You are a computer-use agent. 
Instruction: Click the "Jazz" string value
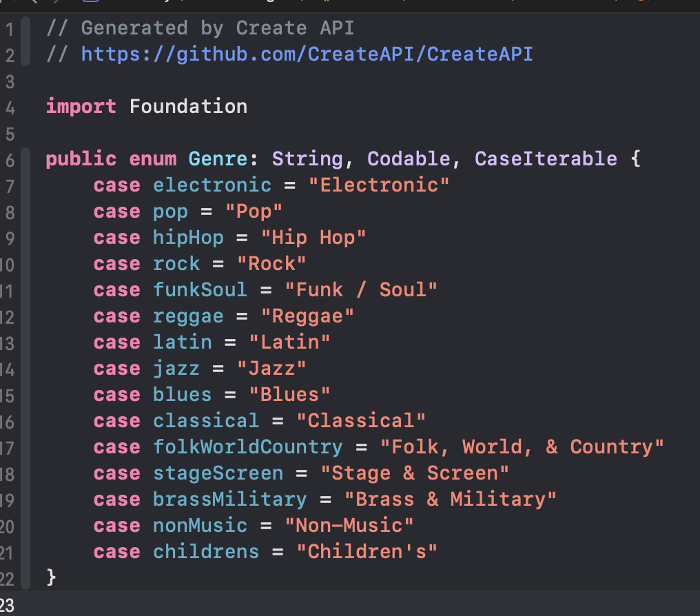[x=271, y=369]
